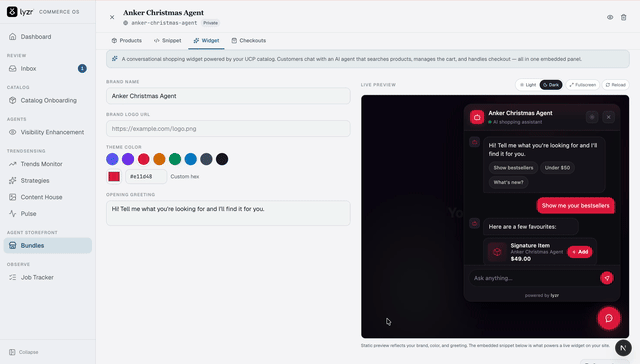Click the Brand Name input field
The image size is (640, 364).
coord(228,96)
